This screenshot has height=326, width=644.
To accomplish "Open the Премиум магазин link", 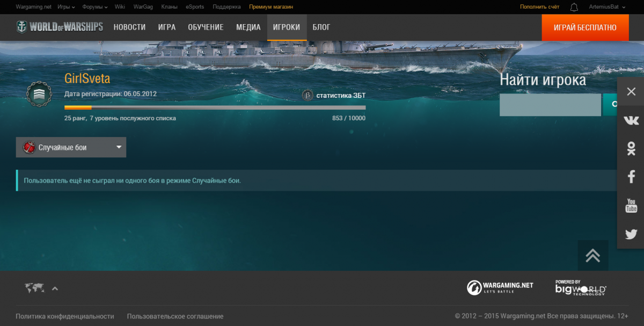I will click(271, 7).
